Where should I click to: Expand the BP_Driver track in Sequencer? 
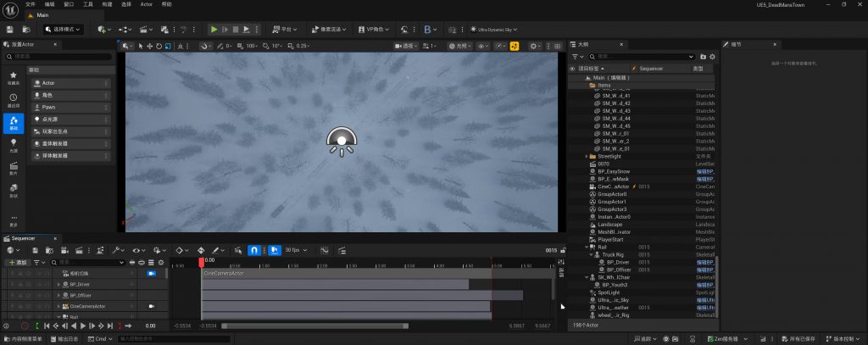[x=58, y=284]
